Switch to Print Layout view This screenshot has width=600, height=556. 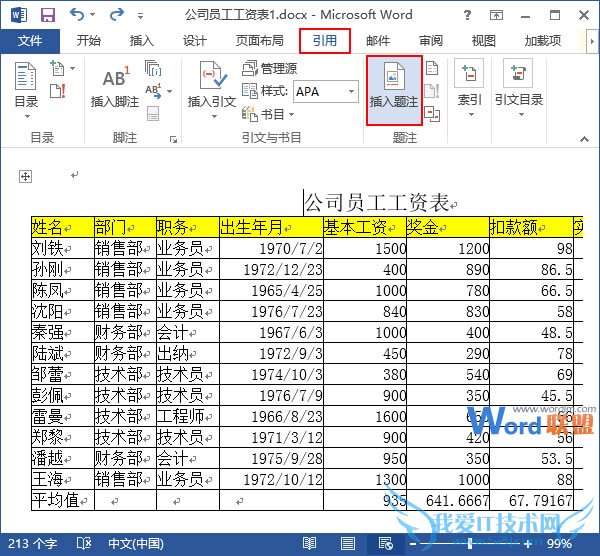point(347,543)
